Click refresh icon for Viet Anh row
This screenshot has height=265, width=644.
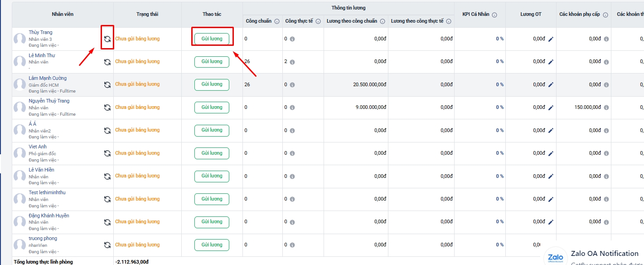(107, 153)
